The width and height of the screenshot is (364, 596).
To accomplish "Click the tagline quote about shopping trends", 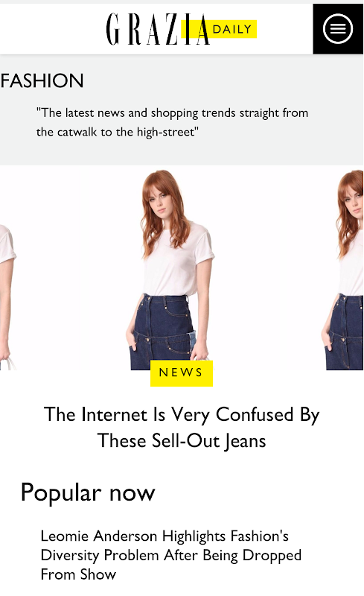I will 172,122.
